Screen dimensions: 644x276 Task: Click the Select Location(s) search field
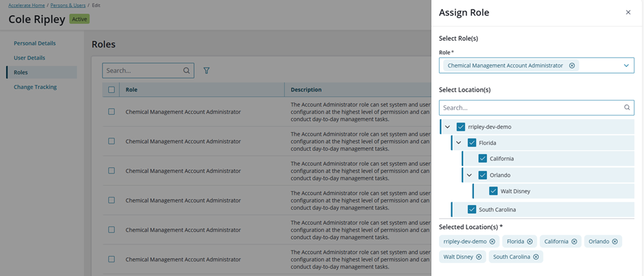pyautogui.click(x=537, y=107)
